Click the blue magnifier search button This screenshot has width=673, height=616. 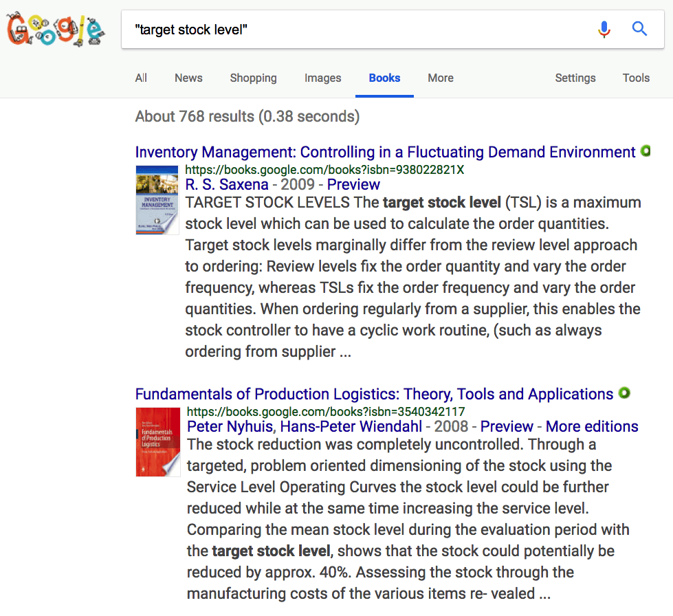point(639,29)
